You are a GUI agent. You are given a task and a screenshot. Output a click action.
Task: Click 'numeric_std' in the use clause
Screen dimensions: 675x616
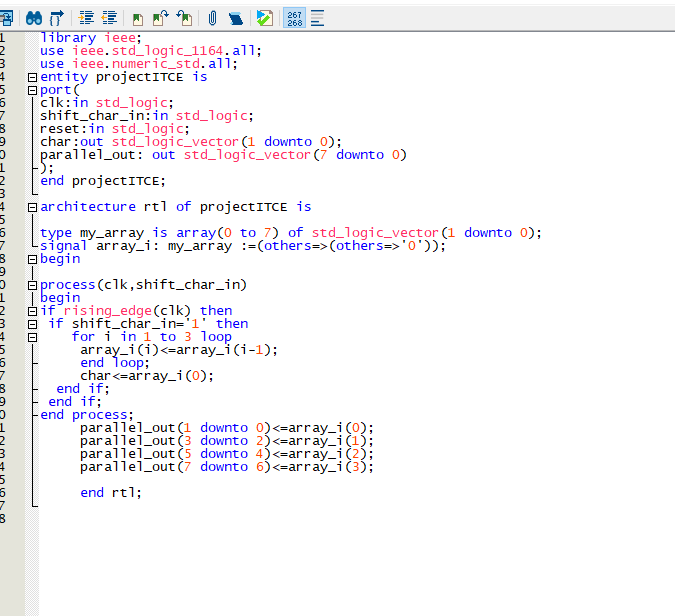[x=156, y=64]
